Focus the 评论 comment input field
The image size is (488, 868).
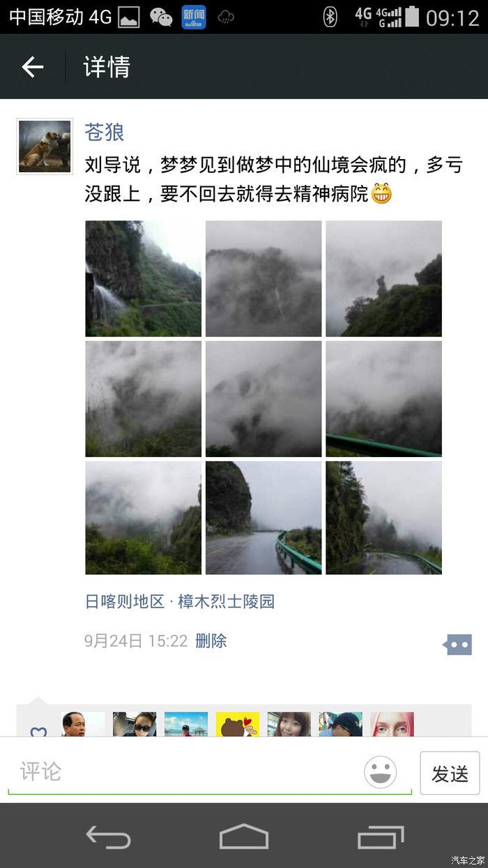coord(209,772)
